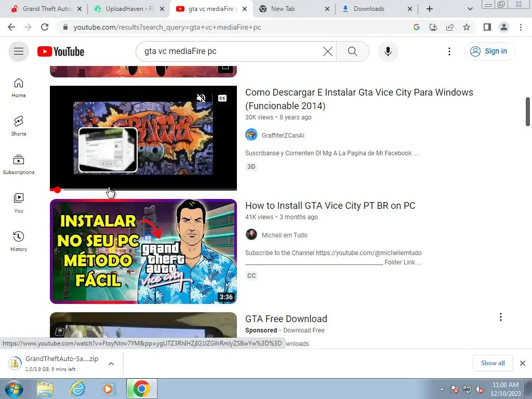Viewport: 532px width, 399px height.
Task: Open Windows Start menu
Action: (14, 389)
